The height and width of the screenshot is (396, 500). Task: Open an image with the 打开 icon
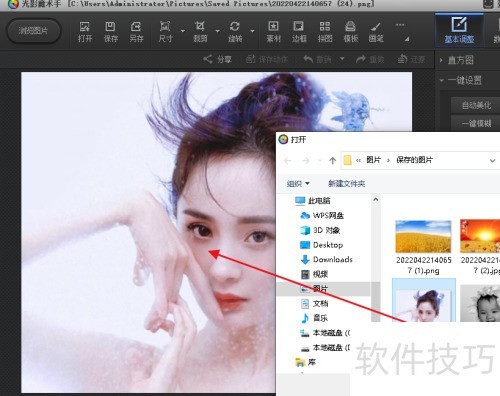(85, 32)
